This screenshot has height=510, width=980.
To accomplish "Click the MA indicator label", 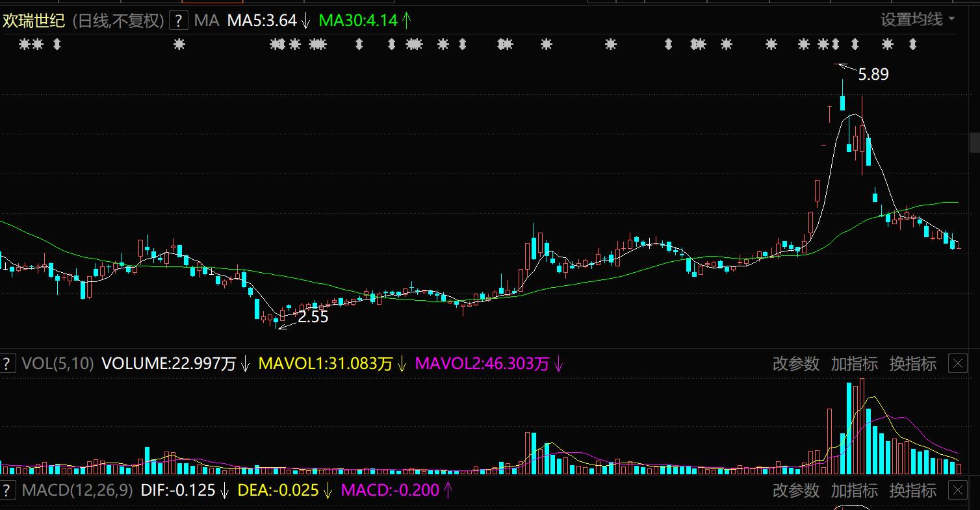I will tap(207, 21).
